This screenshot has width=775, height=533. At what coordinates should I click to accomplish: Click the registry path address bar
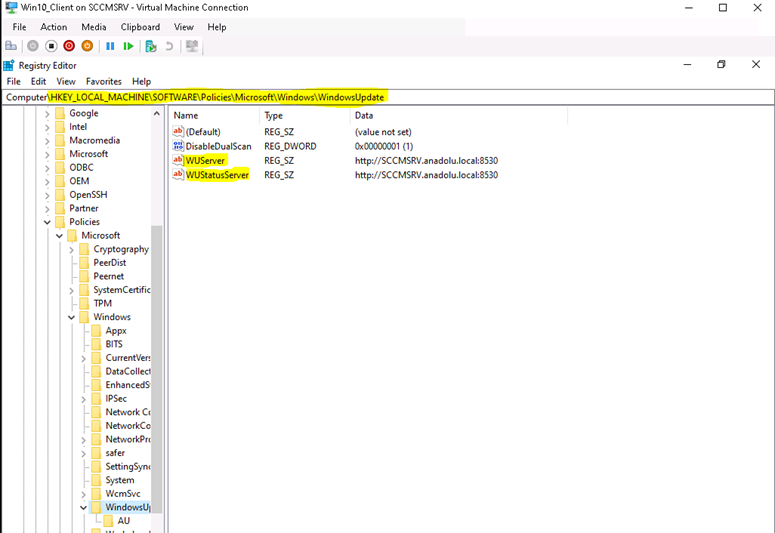click(x=388, y=97)
